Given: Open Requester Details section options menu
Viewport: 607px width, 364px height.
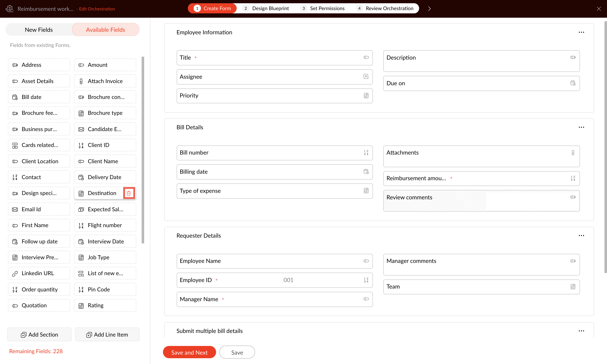Looking at the screenshot, I should coord(581,235).
